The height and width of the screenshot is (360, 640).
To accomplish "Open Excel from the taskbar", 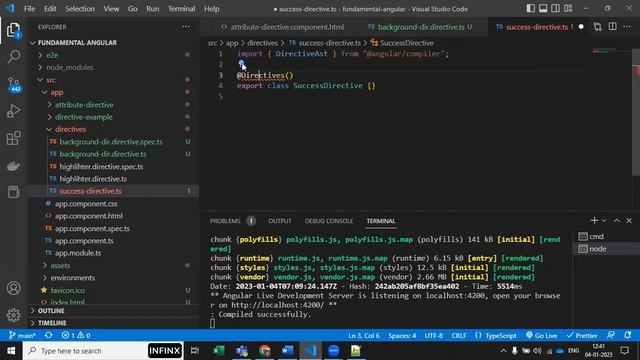I will coord(219,351).
